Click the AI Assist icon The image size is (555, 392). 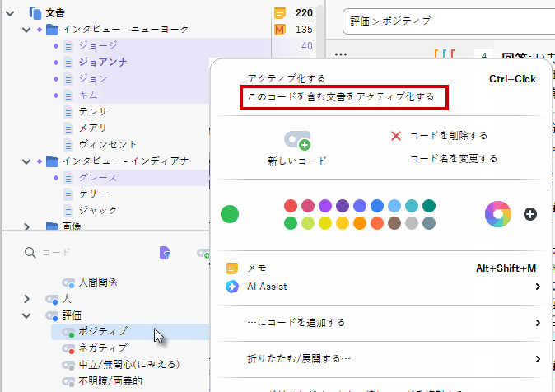232,287
